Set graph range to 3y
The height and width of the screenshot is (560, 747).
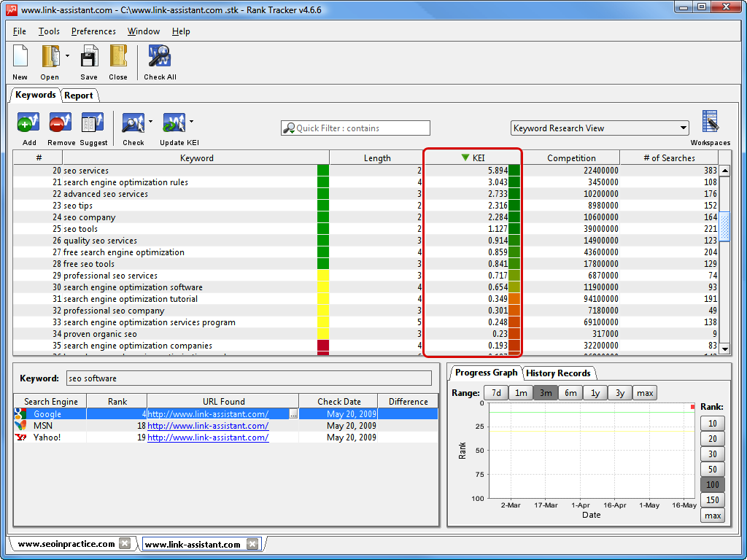pos(620,393)
